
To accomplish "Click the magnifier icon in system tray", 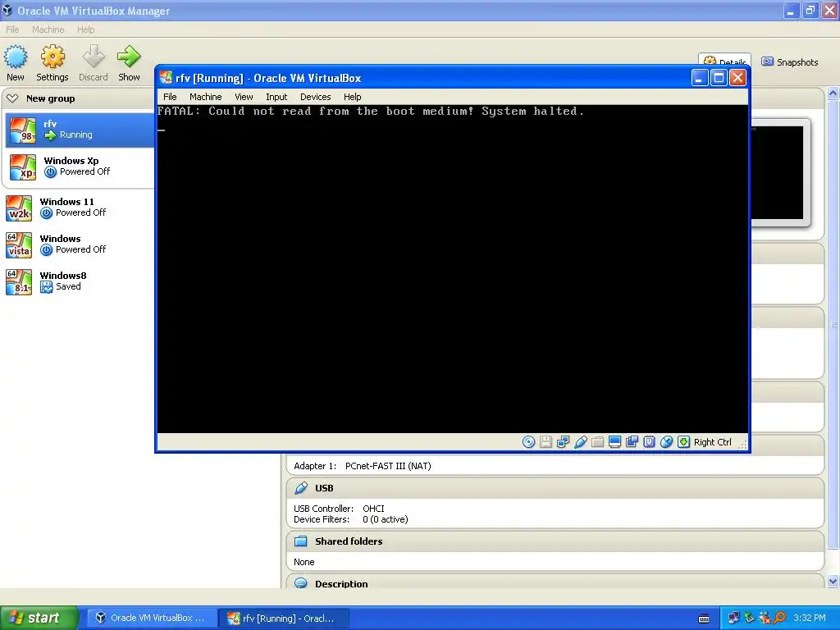I will tap(779, 618).
